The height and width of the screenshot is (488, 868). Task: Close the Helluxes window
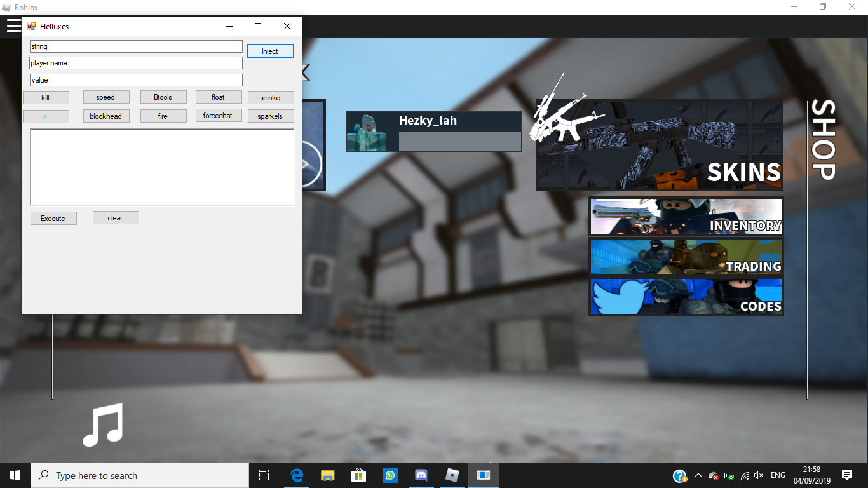point(287,26)
